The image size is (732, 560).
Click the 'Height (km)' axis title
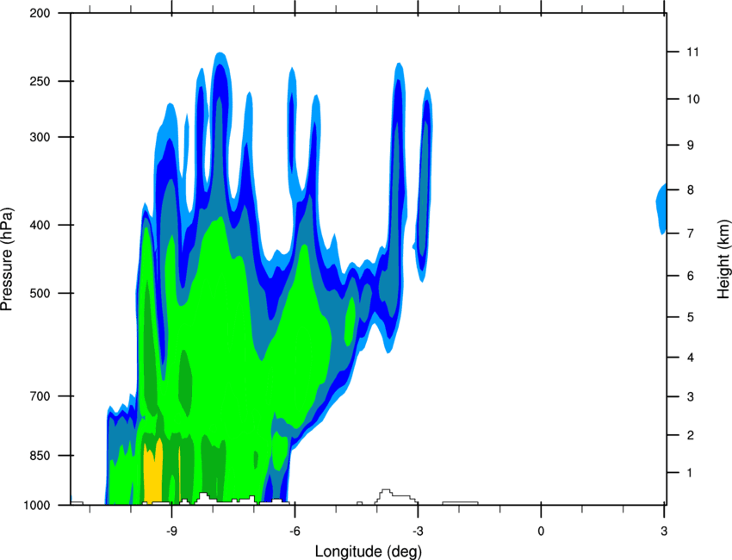tap(723, 259)
